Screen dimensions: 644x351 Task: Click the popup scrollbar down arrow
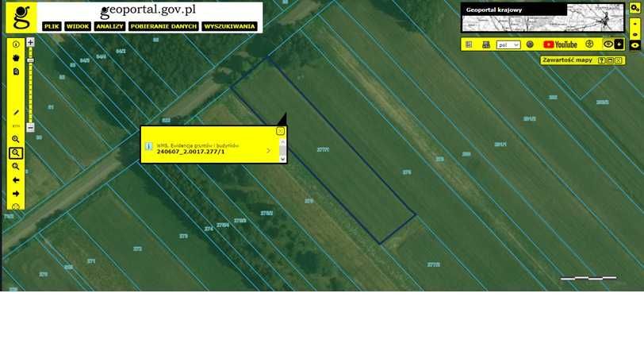(x=282, y=159)
